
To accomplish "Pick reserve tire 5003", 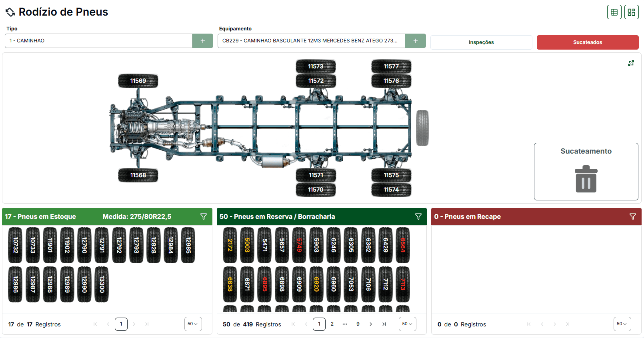I will point(247,245).
